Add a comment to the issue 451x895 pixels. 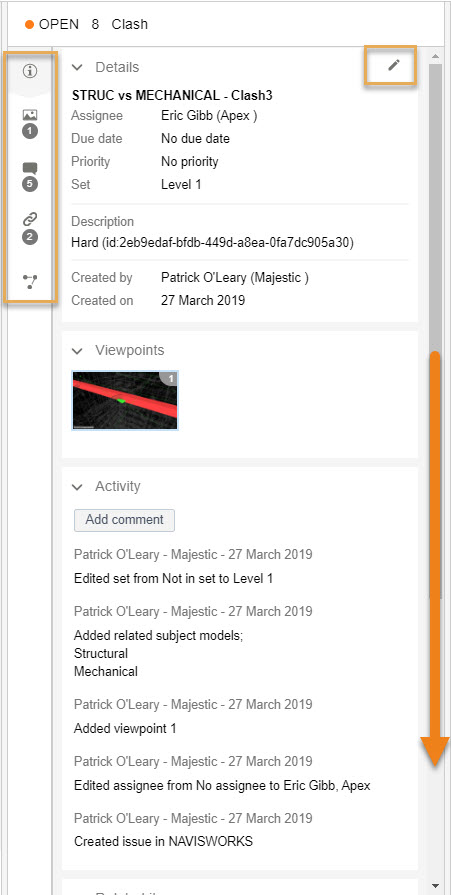click(x=124, y=520)
